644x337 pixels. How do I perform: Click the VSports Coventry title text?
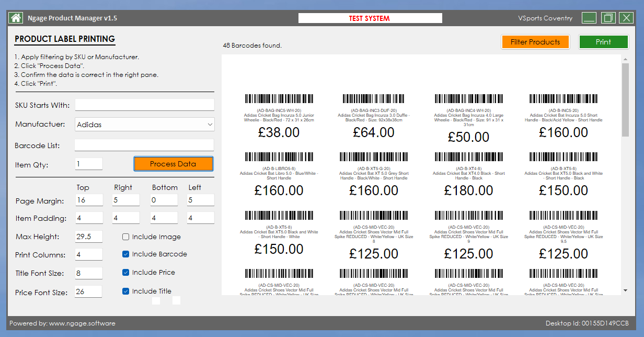tap(545, 18)
